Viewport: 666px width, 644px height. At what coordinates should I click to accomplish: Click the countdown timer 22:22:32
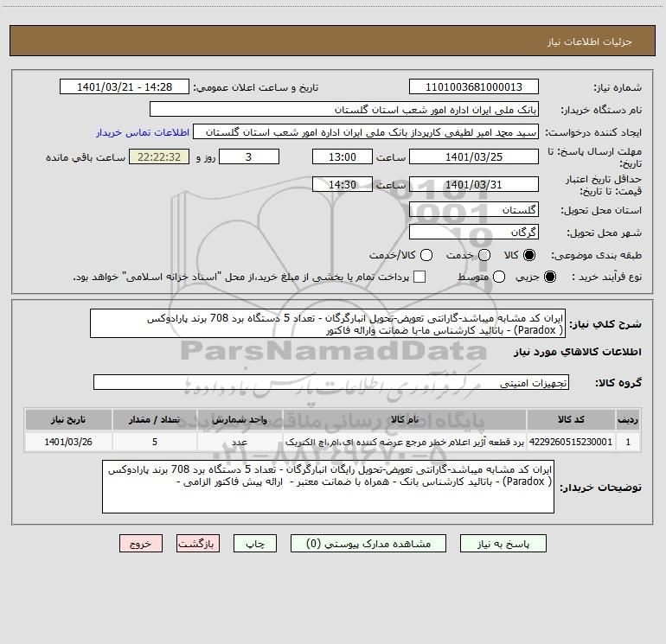(x=159, y=156)
